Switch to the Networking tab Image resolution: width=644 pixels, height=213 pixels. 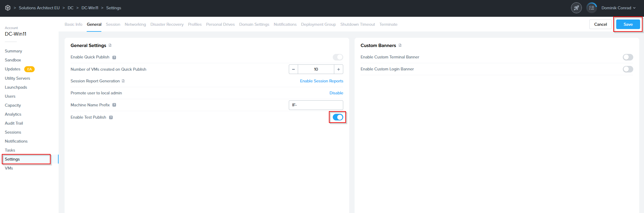click(135, 24)
